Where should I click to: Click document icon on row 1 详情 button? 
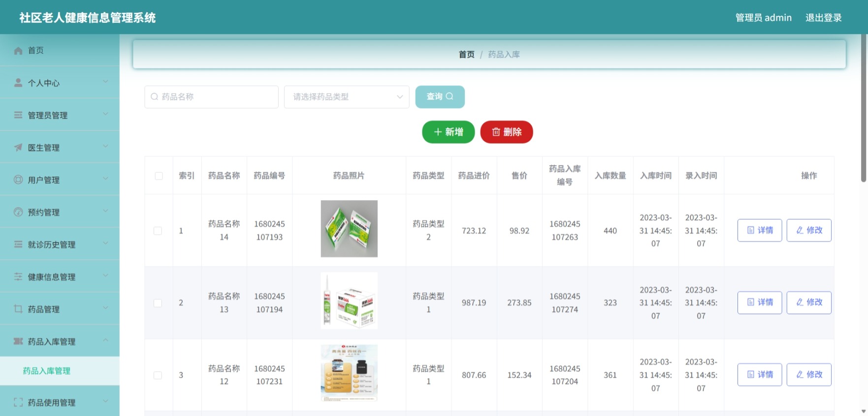pyautogui.click(x=751, y=230)
